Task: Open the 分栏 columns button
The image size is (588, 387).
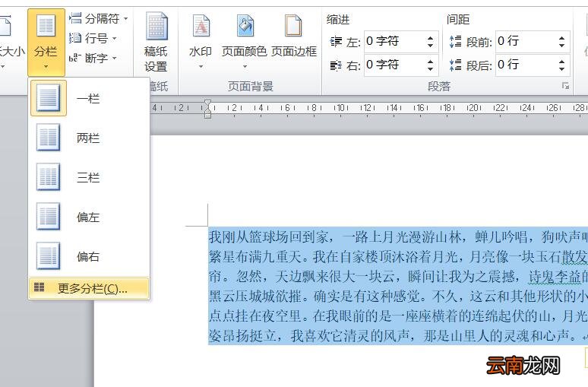Action: tap(46, 43)
